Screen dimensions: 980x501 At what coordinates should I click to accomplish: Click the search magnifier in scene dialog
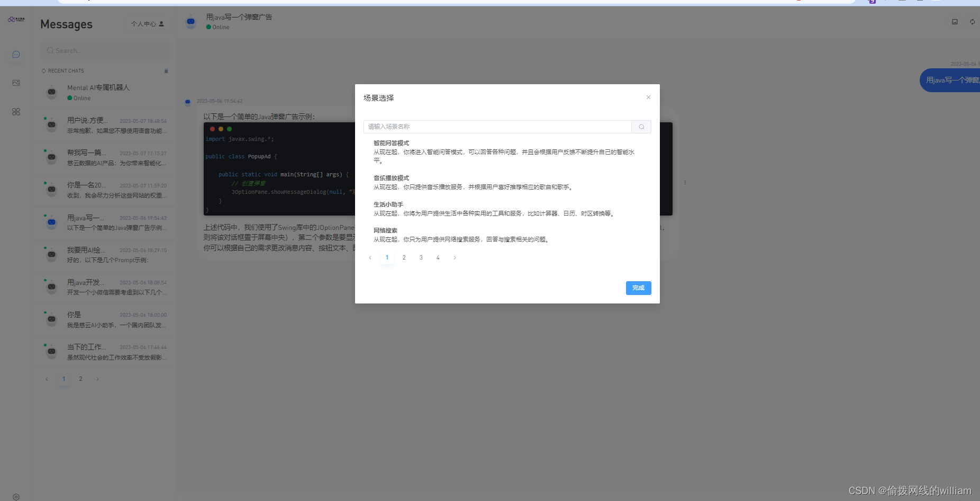[x=641, y=127]
